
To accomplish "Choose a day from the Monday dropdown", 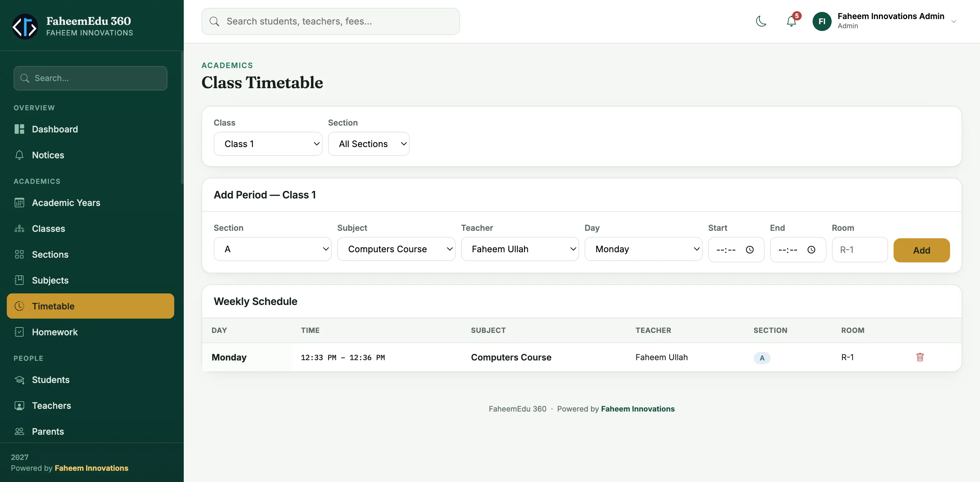I will [x=643, y=249].
